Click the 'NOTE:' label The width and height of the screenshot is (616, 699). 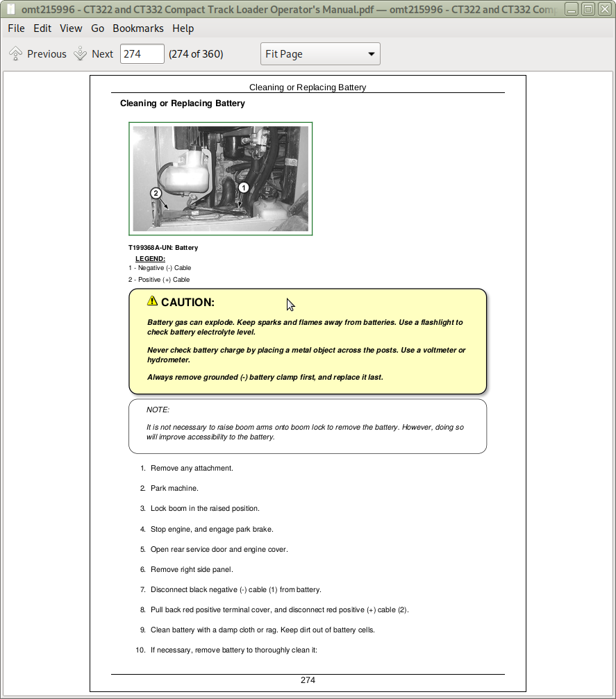coord(158,410)
